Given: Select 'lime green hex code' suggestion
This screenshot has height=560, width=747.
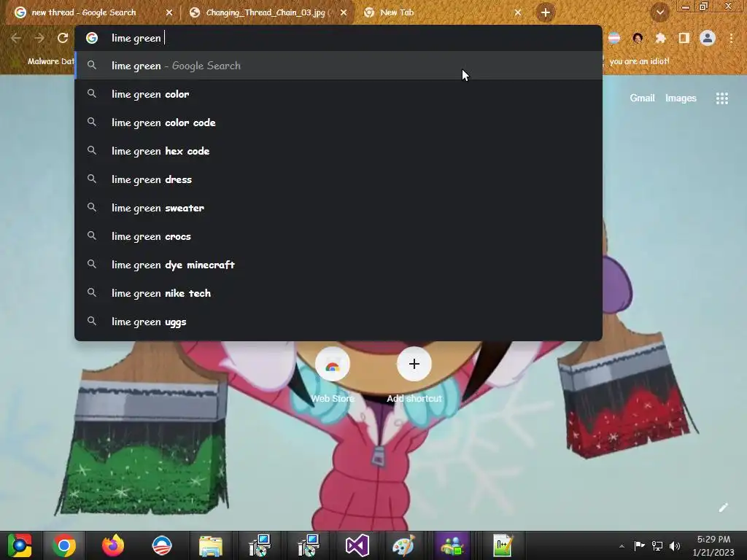Looking at the screenshot, I should (338, 151).
